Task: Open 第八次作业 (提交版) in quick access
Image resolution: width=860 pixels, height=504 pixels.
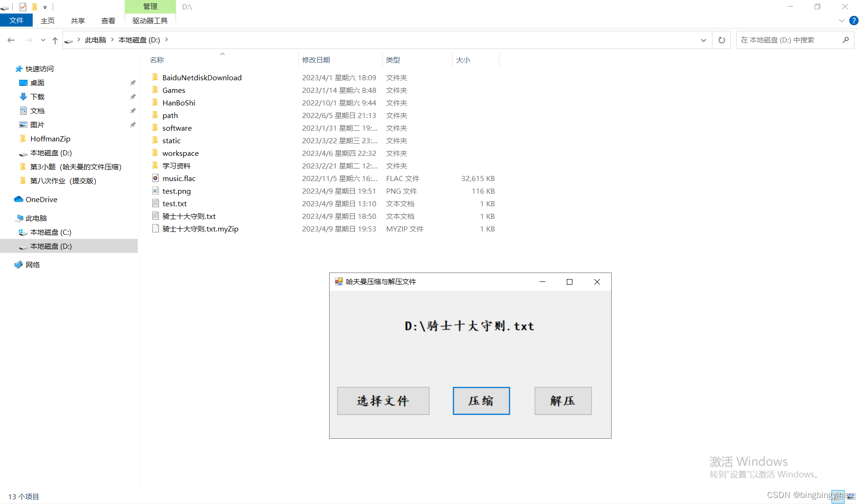Action: pyautogui.click(x=63, y=181)
